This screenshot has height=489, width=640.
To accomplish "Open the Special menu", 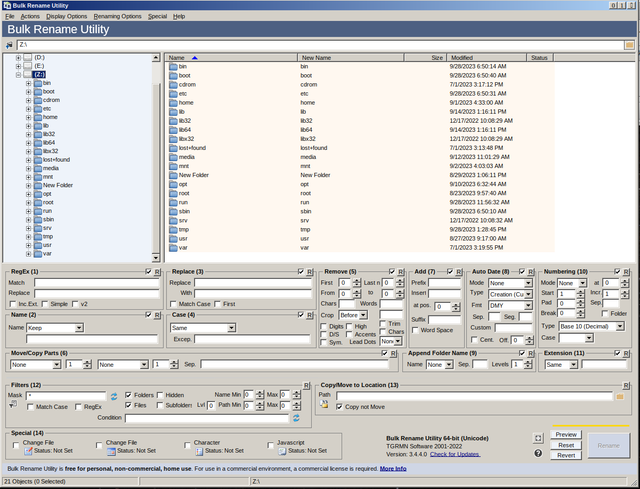I will click(158, 16).
